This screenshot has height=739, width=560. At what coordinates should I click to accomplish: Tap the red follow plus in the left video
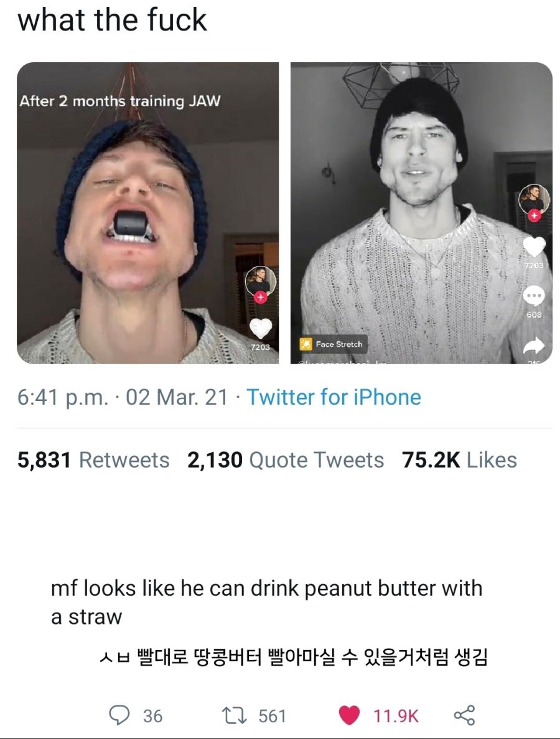coord(261,297)
